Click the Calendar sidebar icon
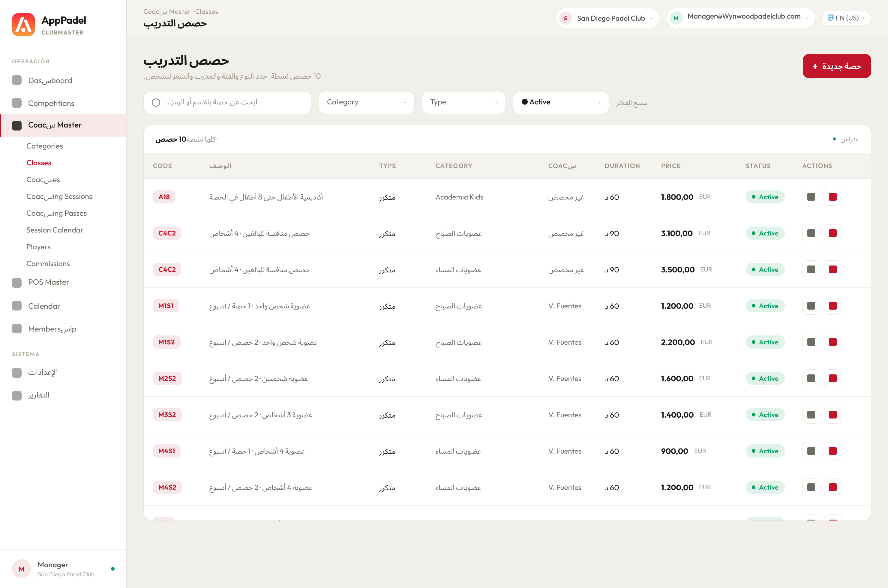This screenshot has width=888, height=588. pos(17,306)
